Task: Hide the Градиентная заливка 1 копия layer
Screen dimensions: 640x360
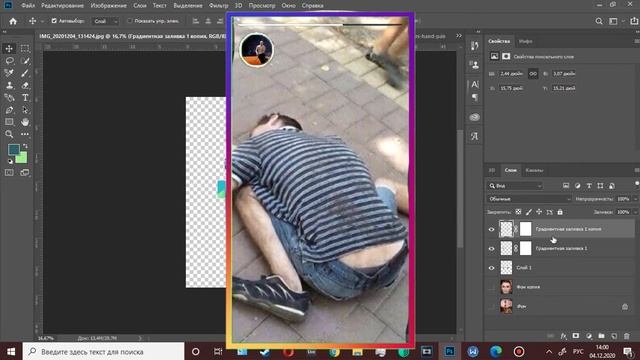Action: pos(491,229)
